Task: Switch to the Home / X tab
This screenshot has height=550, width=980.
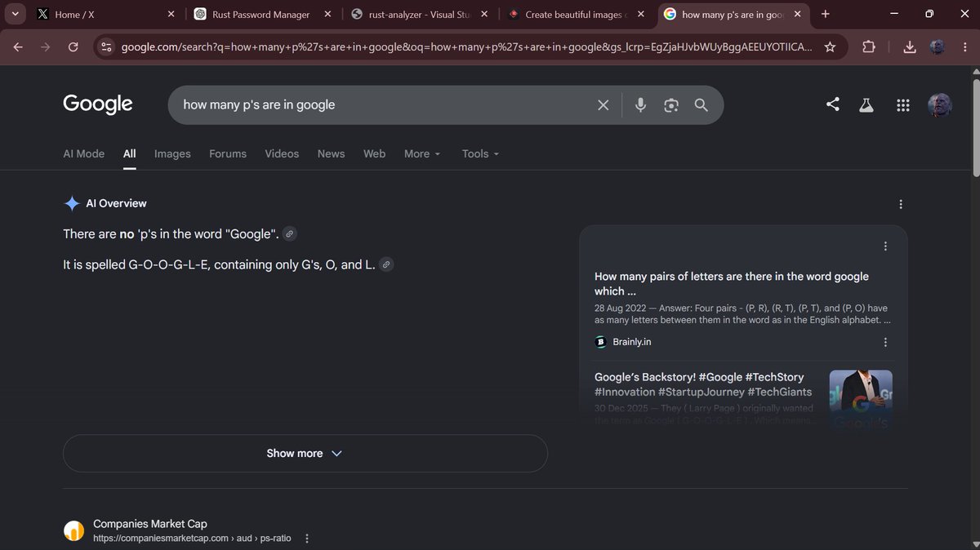Action: 103,14
